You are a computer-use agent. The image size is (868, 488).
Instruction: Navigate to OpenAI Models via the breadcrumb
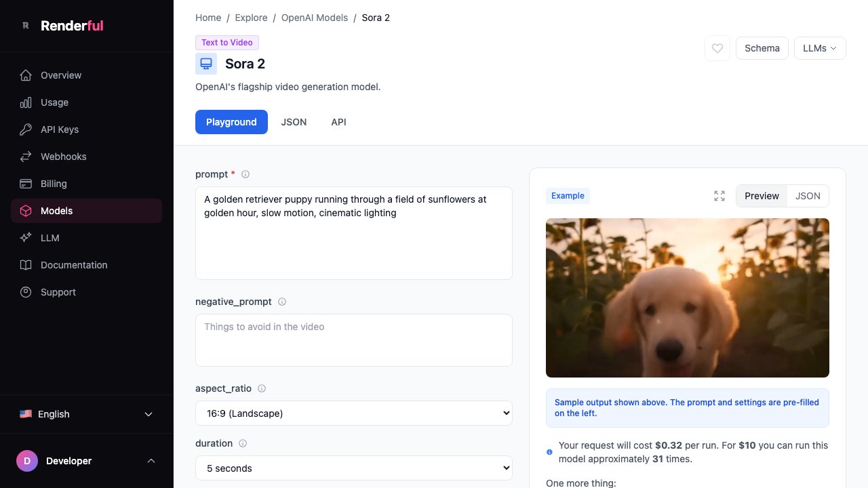click(315, 18)
